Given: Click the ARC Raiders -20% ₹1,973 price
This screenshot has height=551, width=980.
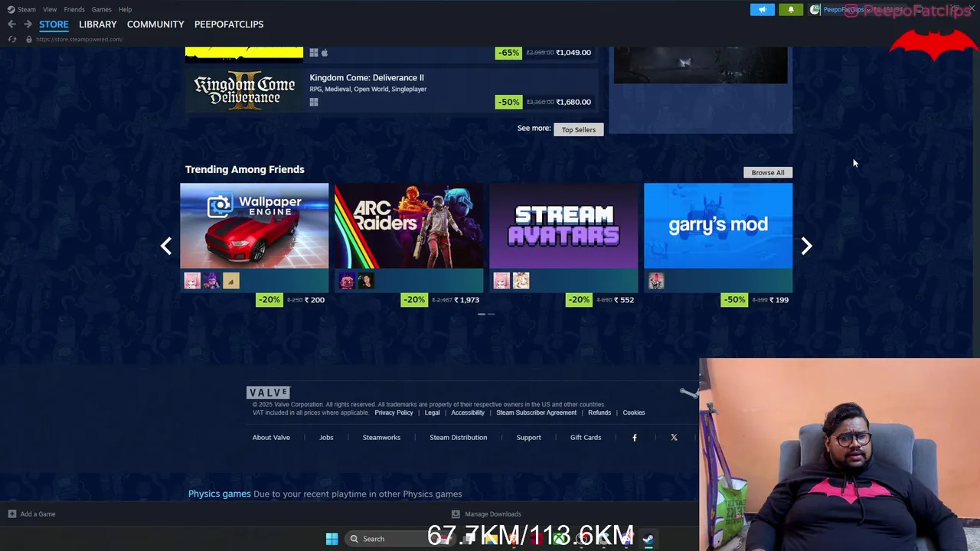Looking at the screenshot, I should [x=442, y=300].
